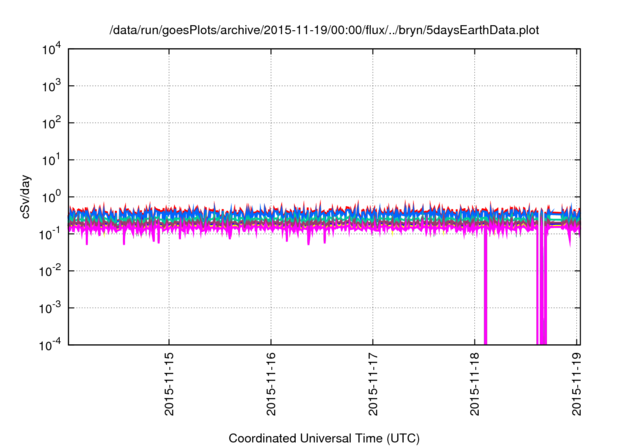This screenshot has width=640, height=448.
Task: Select the 10^-4 y-axis label
Action: (x=51, y=346)
